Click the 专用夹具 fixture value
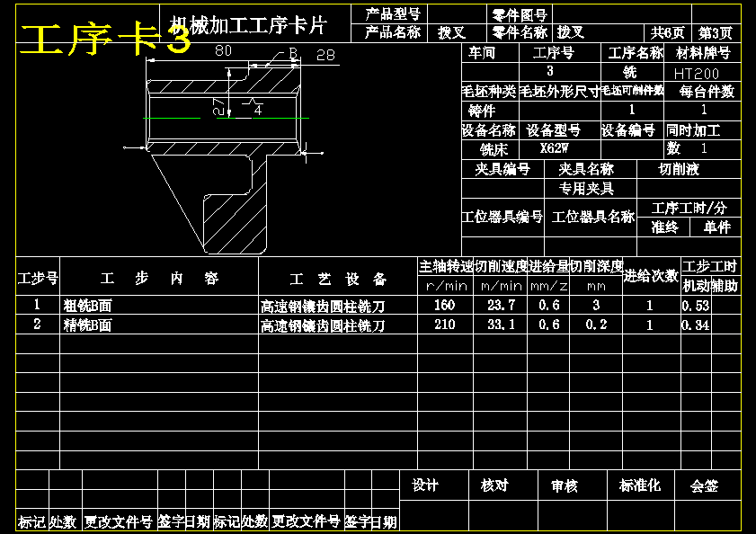Image resolution: width=756 pixels, height=534 pixels. coord(586,188)
